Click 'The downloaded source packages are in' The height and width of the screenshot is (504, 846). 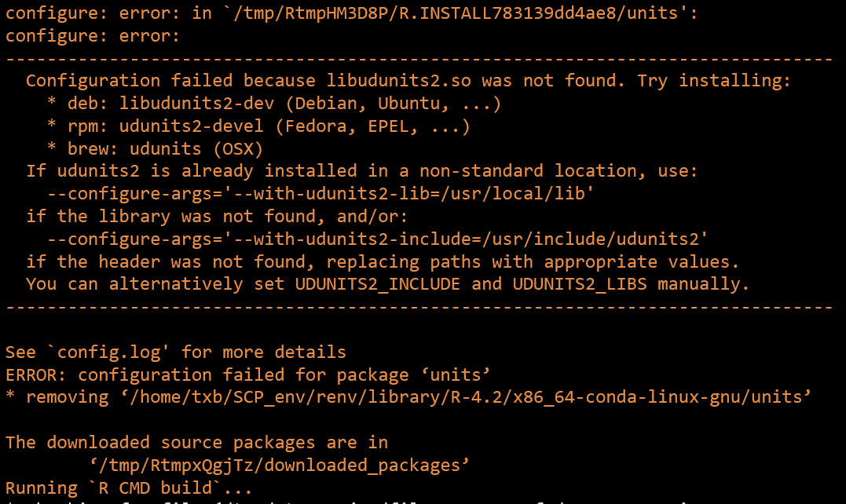(196, 442)
